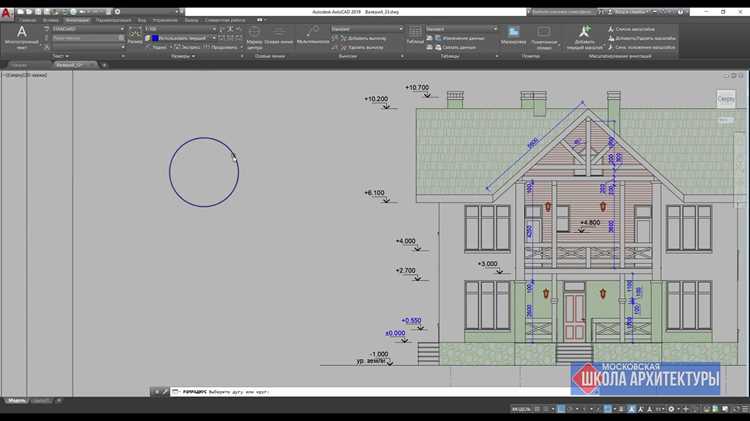Open the annotation scale 1:1 dropdown
This screenshot has width=750, height=421.
click(661, 409)
